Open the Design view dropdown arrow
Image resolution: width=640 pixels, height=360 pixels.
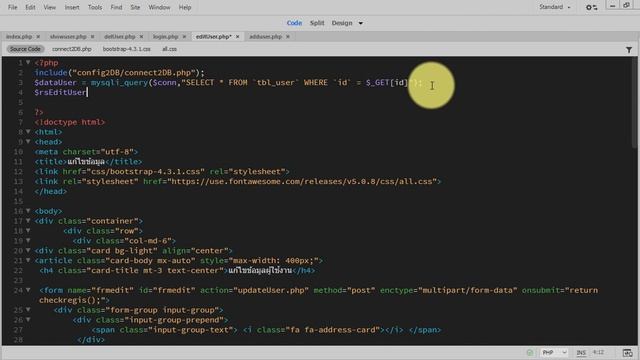click(360, 23)
